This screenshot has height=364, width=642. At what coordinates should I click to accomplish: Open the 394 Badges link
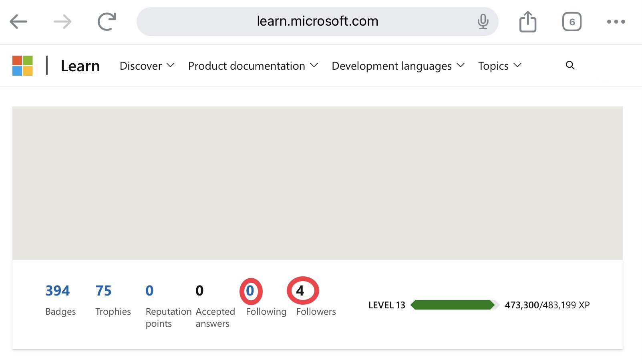click(58, 291)
